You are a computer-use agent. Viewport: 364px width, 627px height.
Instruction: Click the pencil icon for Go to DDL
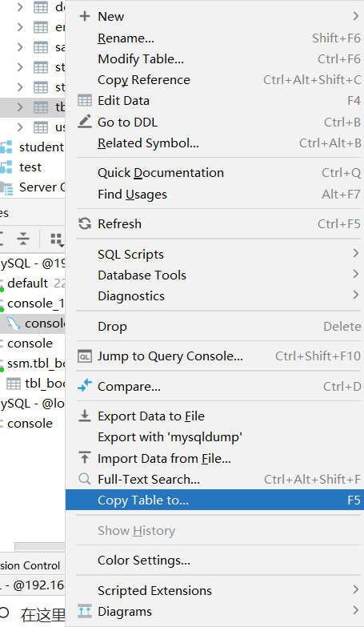[85, 122]
